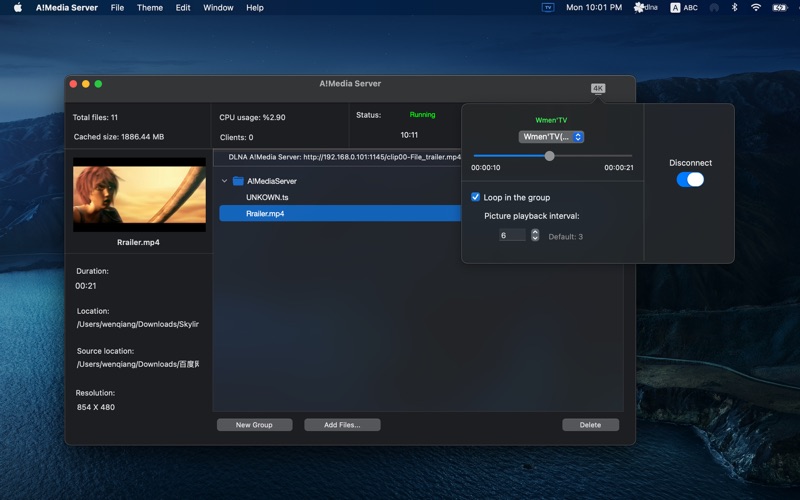Screen dimensions: 800x500
Task: Click the playback position slider knob
Action: pos(549,155)
